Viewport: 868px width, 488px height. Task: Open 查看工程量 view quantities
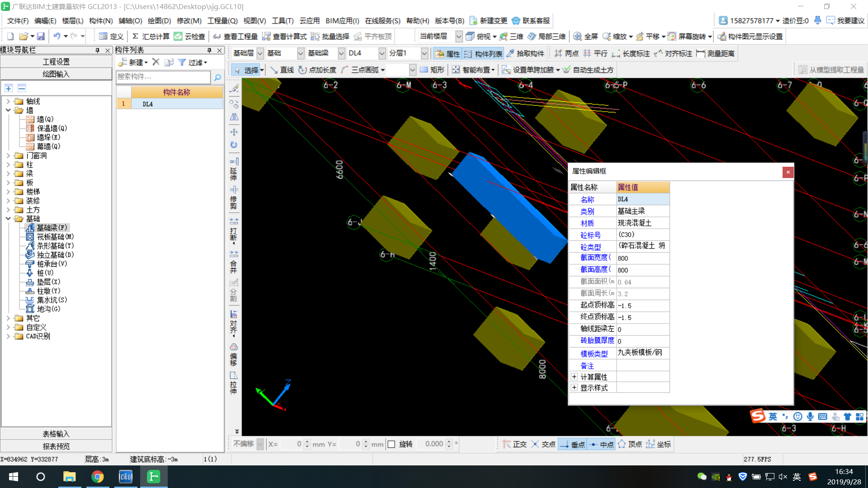pos(235,37)
